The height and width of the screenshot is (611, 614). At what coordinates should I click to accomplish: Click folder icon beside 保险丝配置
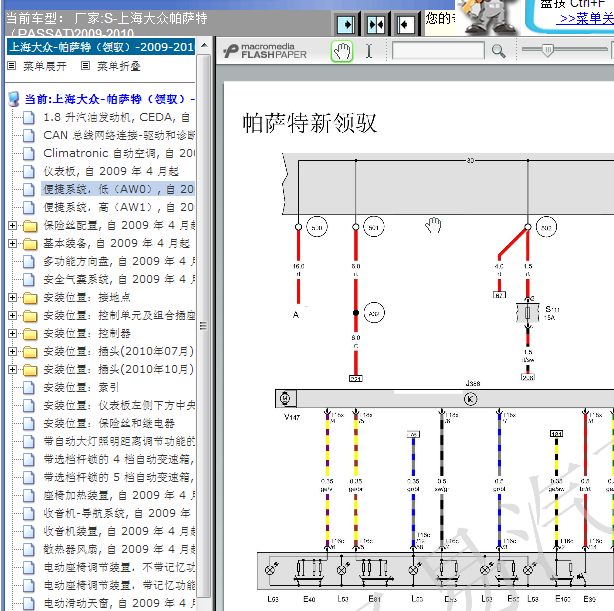30,226
